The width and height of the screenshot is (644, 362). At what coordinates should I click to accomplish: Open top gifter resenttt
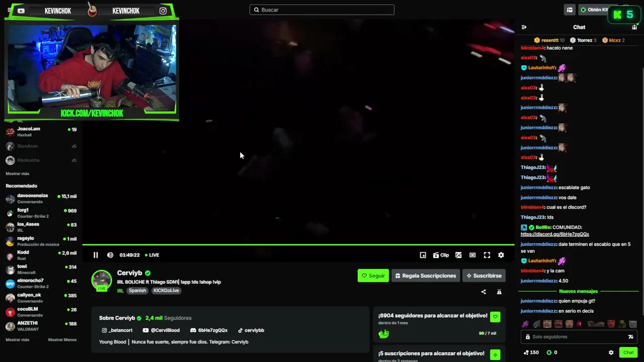coord(549,40)
